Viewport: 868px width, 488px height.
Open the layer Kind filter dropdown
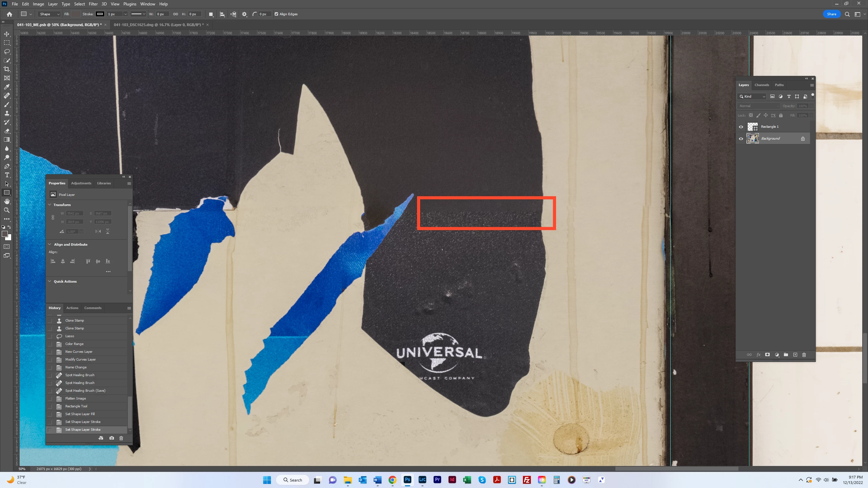pyautogui.click(x=752, y=97)
